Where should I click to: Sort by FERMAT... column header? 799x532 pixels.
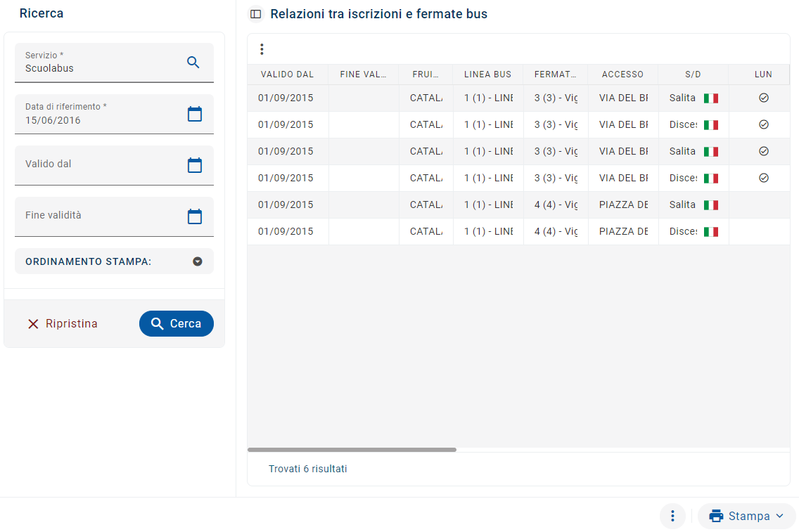(x=555, y=74)
